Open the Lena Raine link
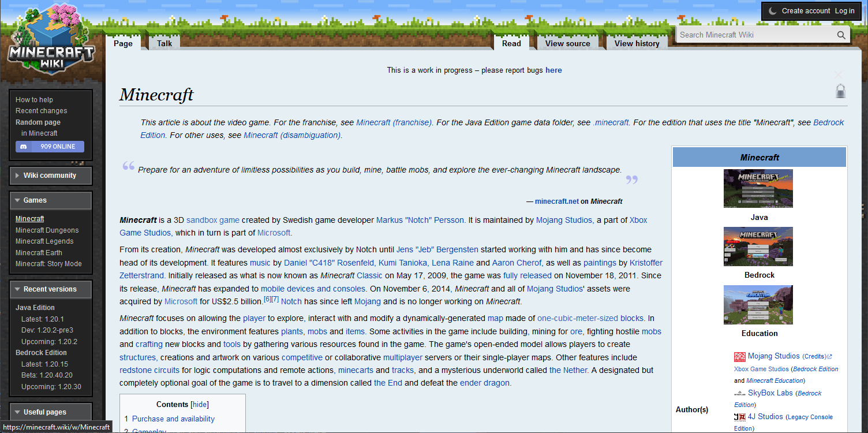 [x=454, y=263]
